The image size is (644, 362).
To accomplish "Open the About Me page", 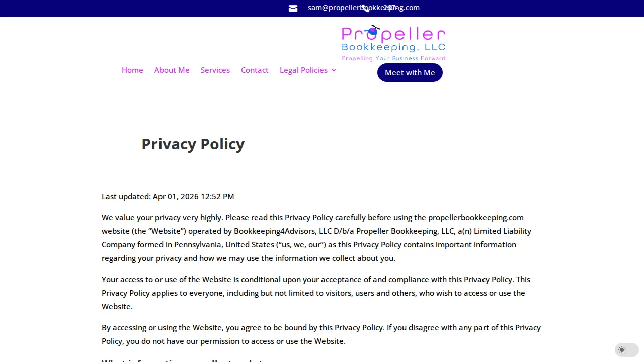I will [x=172, y=70].
